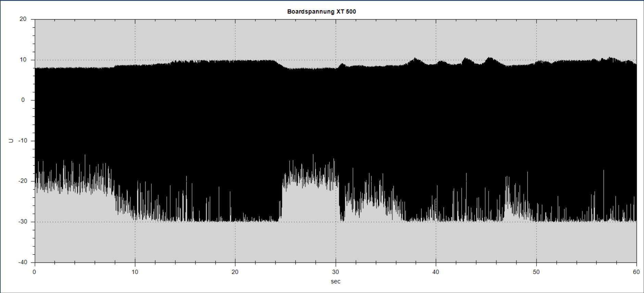
Task: Click the -10 label on voltage axis
Action: tap(22, 141)
